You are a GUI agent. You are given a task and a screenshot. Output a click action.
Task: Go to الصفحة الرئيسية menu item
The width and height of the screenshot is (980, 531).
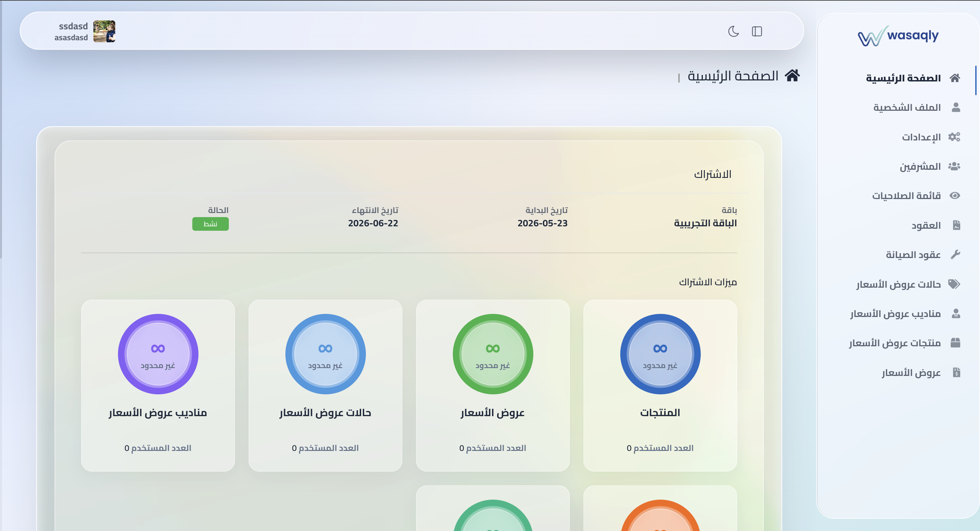903,78
